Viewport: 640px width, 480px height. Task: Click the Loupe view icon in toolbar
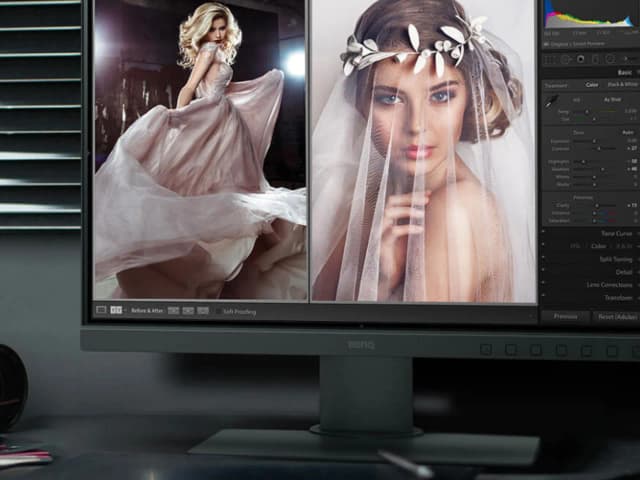click(101, 311)
